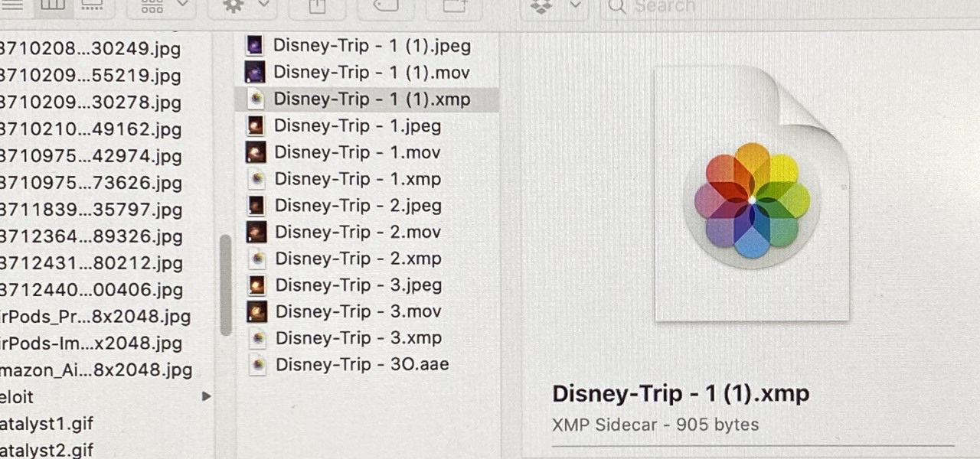Select Photos document icon of Disney-Trip - 2.xmp
980x459 pixels.
pos(258,259)
